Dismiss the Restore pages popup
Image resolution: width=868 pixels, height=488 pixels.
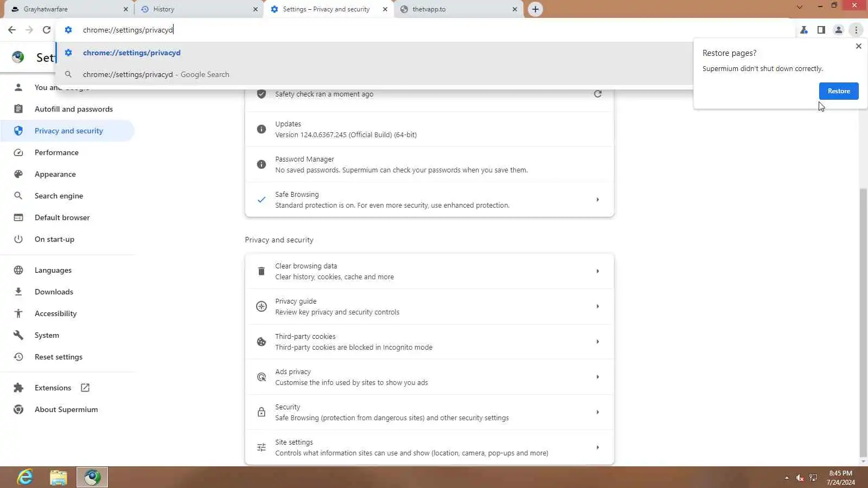pyautogui.click(x=858, y=46)
